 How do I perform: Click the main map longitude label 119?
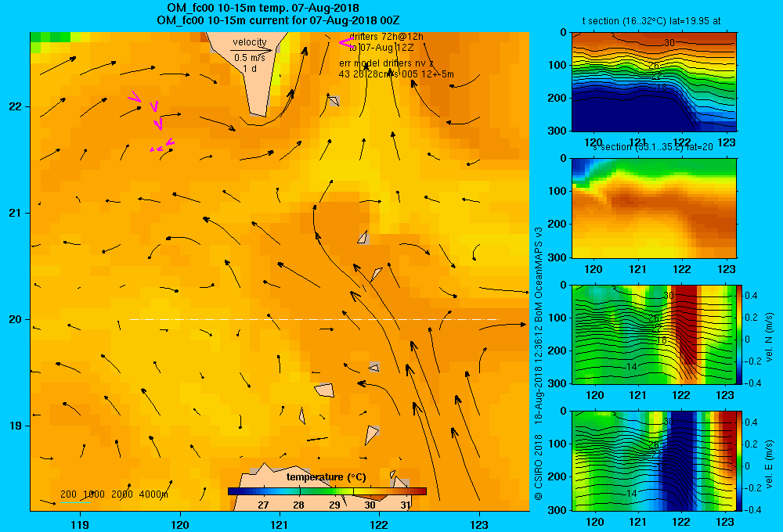point(80,524)
